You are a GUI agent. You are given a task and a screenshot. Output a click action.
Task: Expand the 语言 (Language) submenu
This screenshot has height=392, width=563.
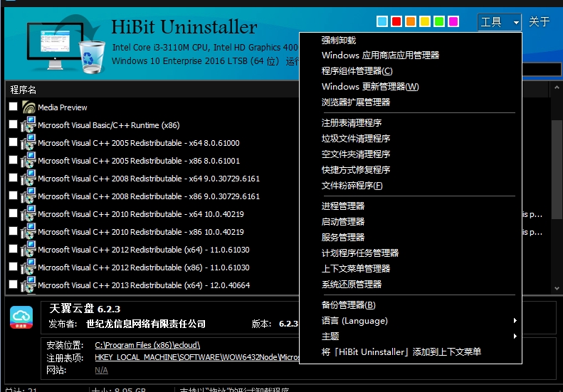[x=411, y=321]
